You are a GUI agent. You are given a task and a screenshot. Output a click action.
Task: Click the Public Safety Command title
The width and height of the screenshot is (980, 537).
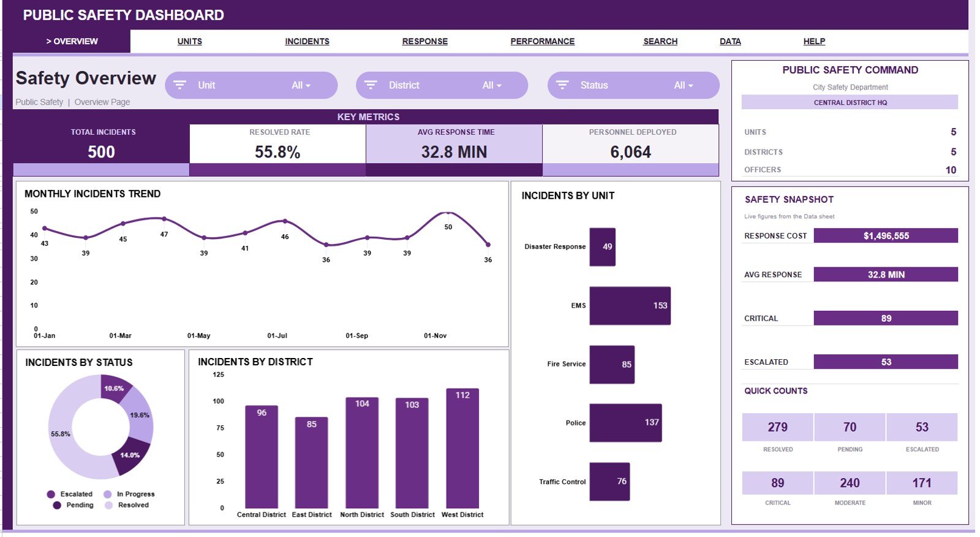tap(850, 70)
